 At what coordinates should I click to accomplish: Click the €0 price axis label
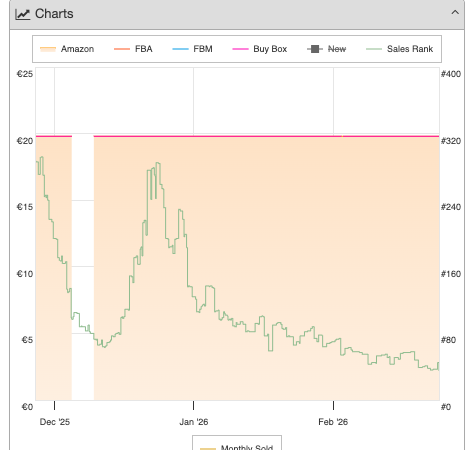tap(27, 407)
